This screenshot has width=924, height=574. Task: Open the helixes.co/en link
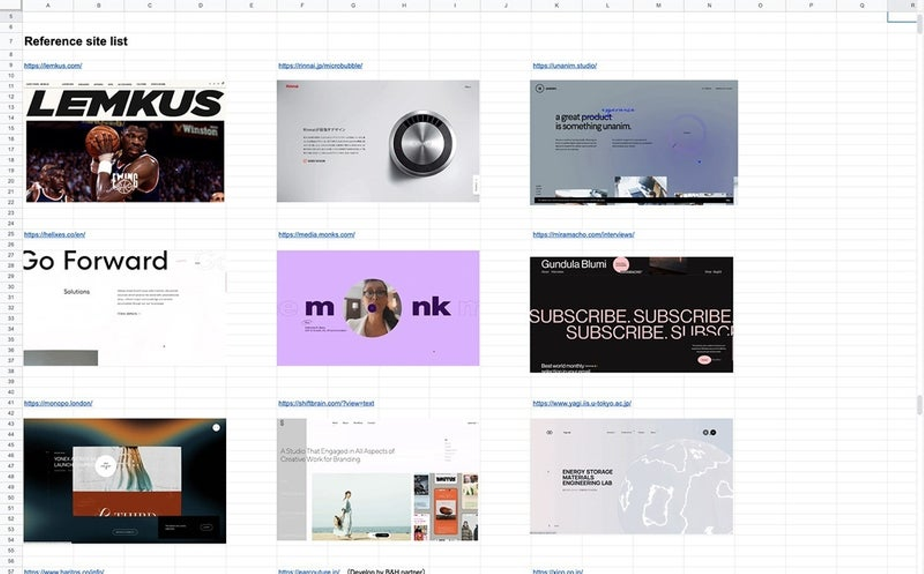[x=55, y=235]
